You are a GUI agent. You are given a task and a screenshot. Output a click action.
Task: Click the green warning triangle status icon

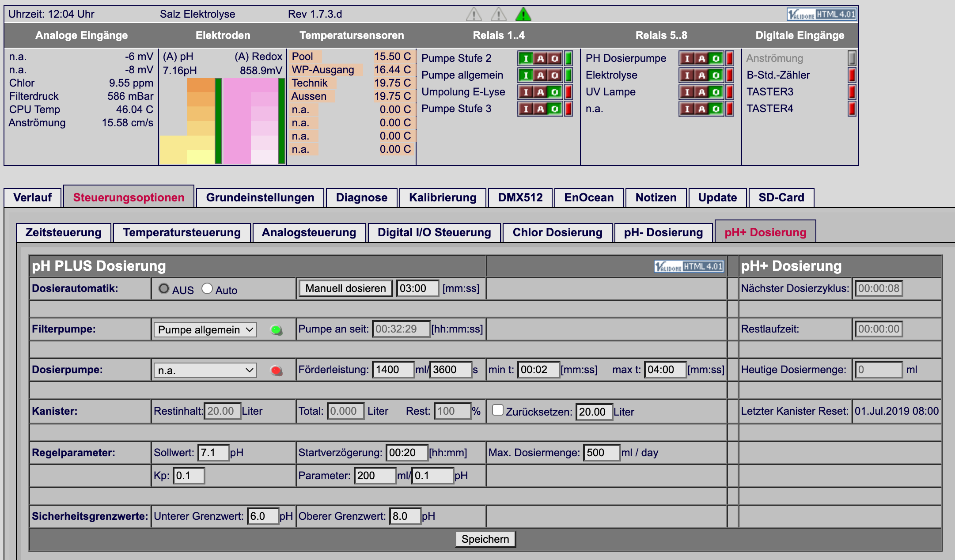tap(523, 14)
